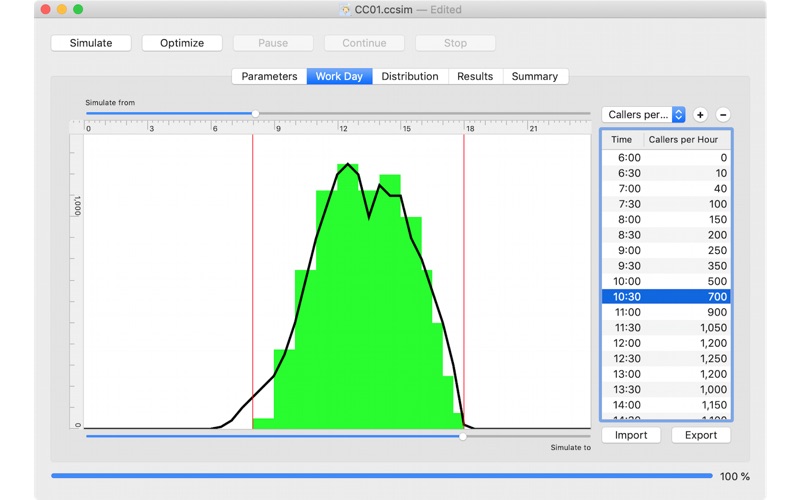The width and height of the screenshot is (800, 500).
Task: Select the 9:00 row
Action: [x=666, y=251]
